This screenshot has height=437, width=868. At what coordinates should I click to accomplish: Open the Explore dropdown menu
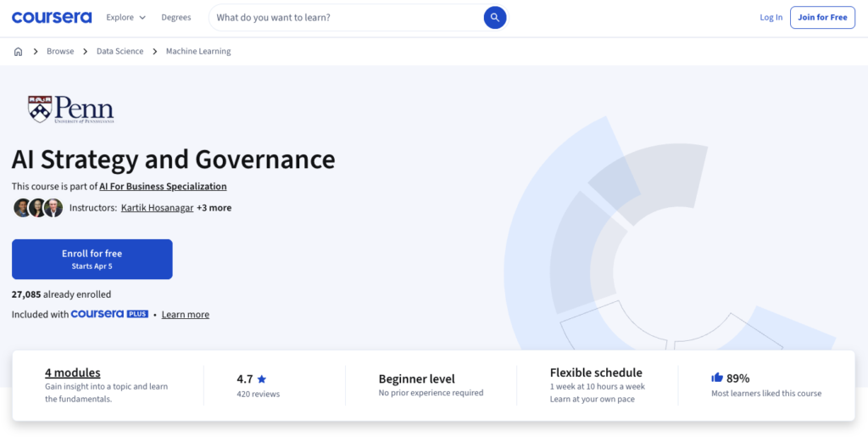click(x=126, y=17)
